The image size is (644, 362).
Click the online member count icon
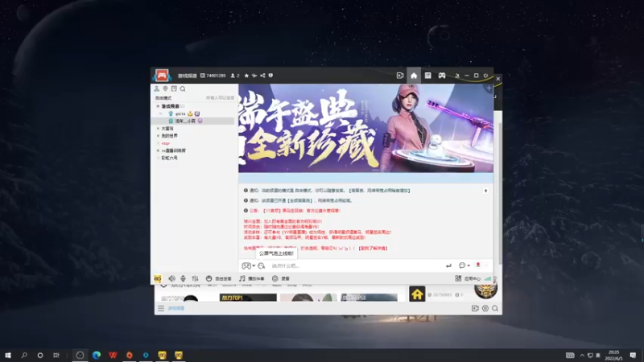(234, 76)
